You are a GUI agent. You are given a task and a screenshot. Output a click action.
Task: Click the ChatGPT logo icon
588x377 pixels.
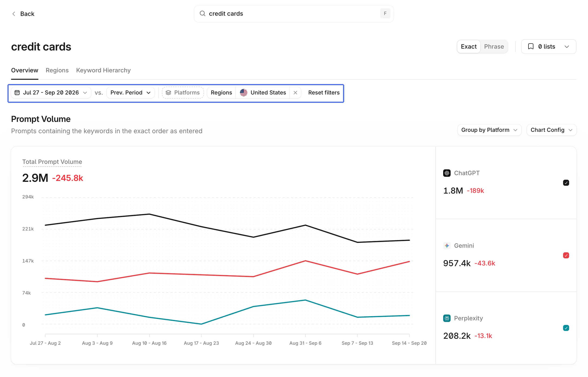coord(447,173)
